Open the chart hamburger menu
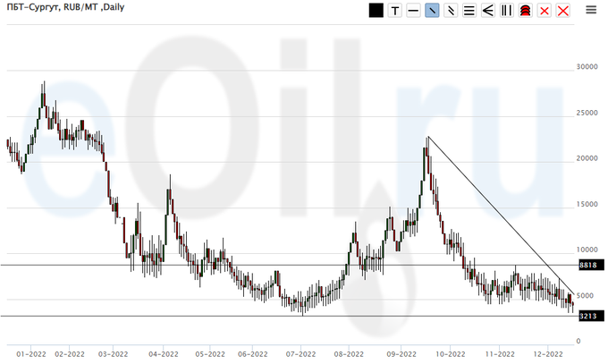The image size is (608, 364). [x=591, y=11]
